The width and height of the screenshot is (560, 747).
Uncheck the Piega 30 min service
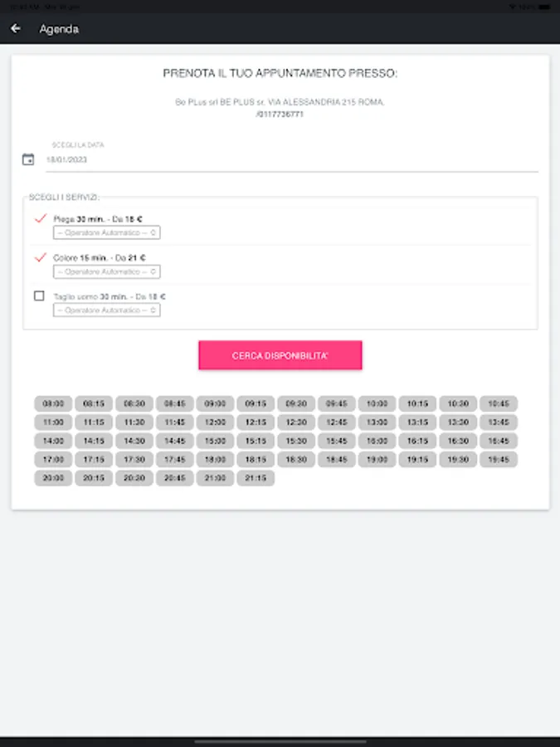40,218
